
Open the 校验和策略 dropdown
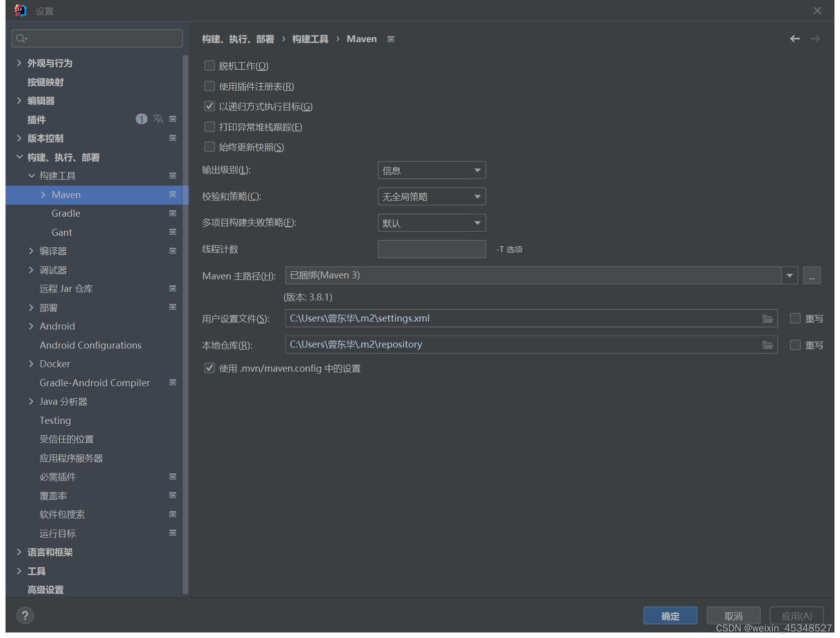[x=432, y=197]
